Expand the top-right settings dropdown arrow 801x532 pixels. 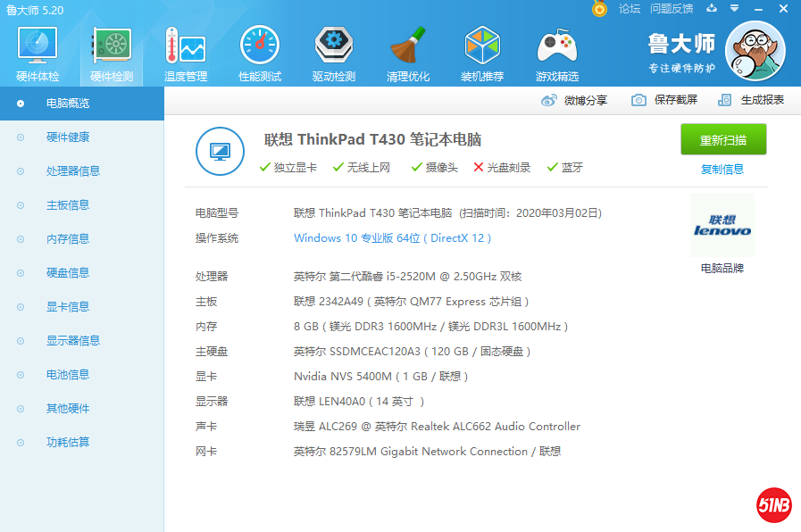pos(733,8)
